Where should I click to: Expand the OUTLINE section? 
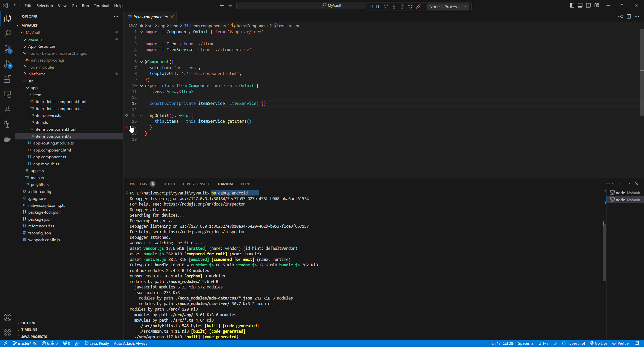point(29,323)
